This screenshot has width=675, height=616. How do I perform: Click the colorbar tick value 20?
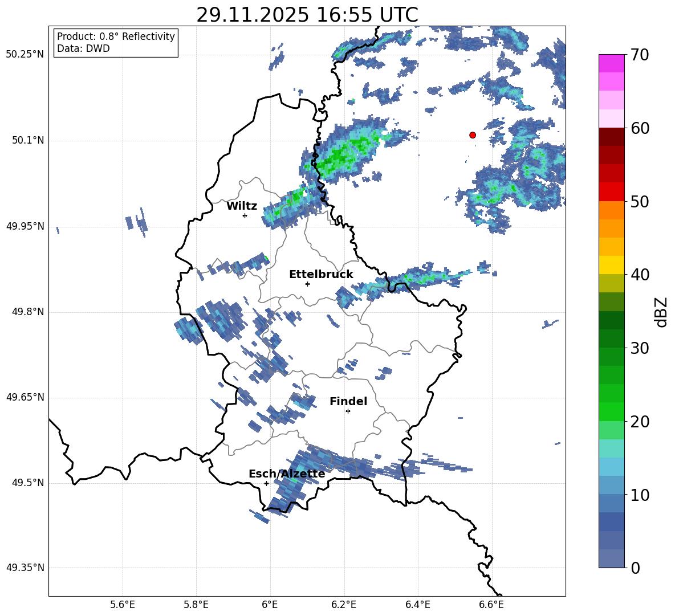pos(640,422)
